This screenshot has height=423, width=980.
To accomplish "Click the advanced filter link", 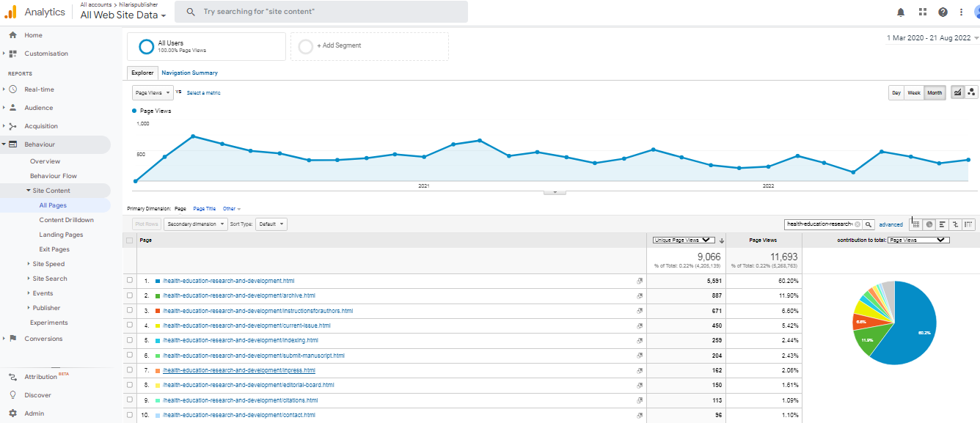I will click(x=891, y=224).
